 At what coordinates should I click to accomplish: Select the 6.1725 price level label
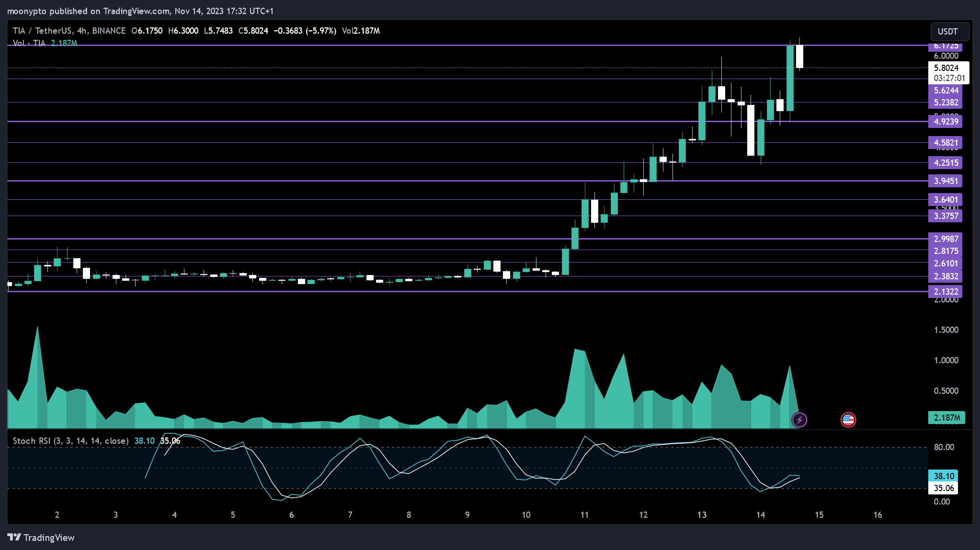[x=946, y=46]
